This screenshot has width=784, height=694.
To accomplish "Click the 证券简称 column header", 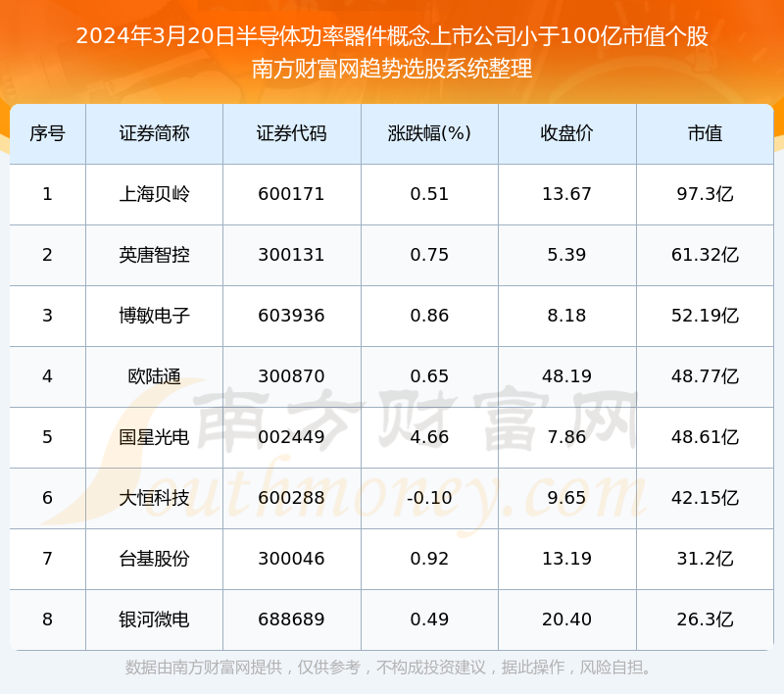I will (154, 133).
